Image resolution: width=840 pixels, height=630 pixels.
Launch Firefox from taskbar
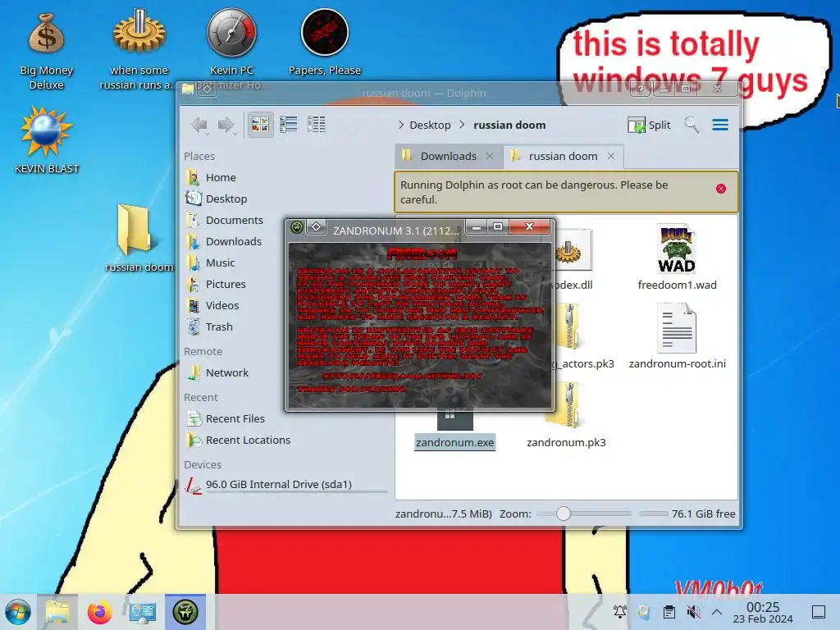point(99,612)
